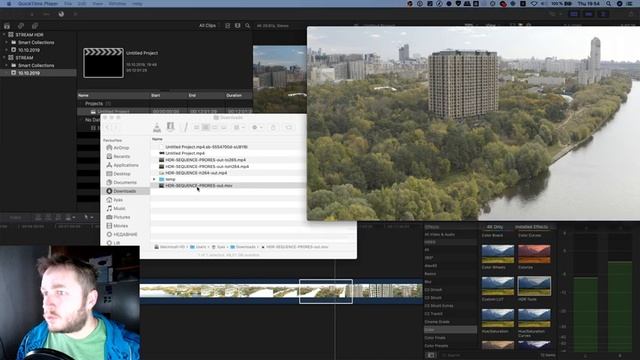Open the Finder action gear menu
Screen dimensions: 640x360
257,128
